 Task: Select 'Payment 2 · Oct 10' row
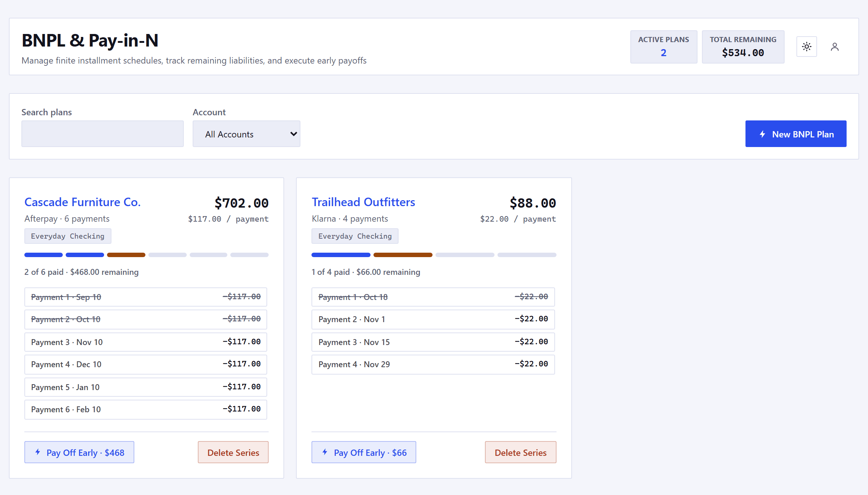(x=146, y=319)
